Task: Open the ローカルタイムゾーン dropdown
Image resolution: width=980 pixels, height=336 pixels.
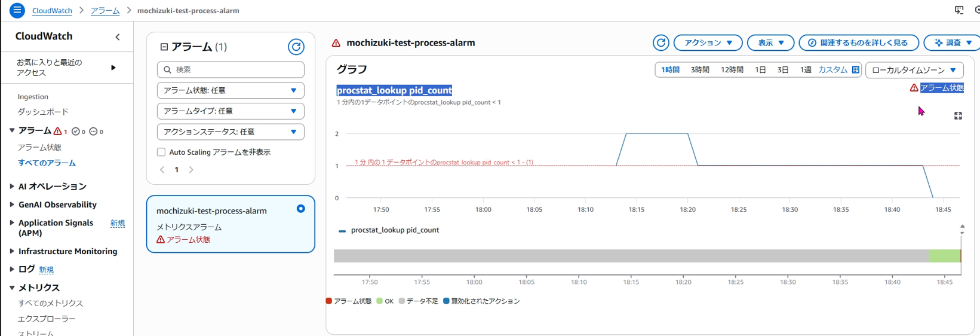Action: tap(914, 70)
